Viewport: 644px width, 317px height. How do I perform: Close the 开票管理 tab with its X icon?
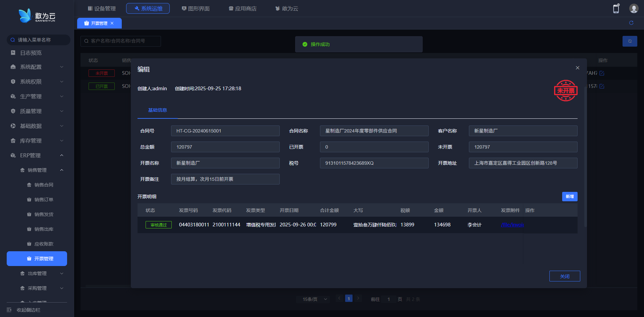(112, 23)
